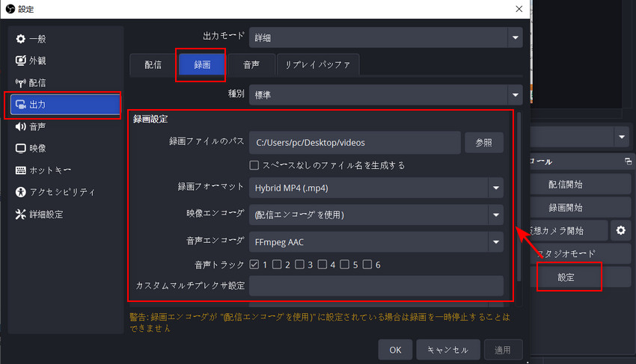This screenshot has width=636, height=364.
Task: Confirm with the OK button
Action: pos(395,350)
